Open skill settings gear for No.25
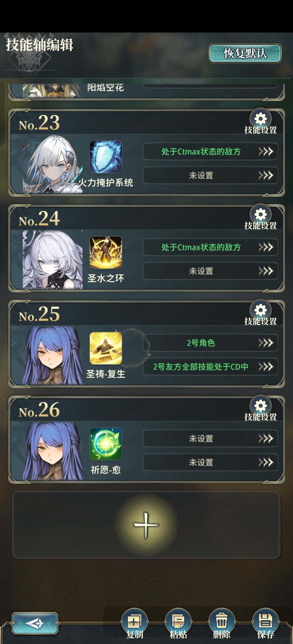Screen dimensions: 293x644 tap(260, 310)
